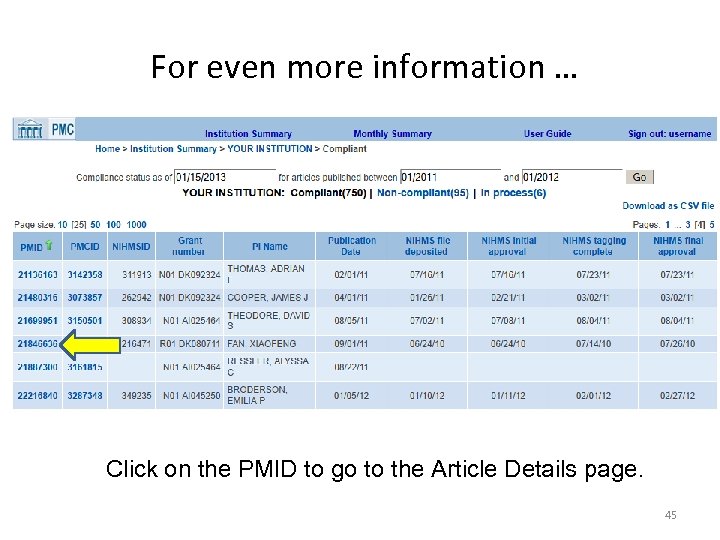Select final approval date 02/27/12
The width and height of the screenshot is (720, 540).
(678, 395)
